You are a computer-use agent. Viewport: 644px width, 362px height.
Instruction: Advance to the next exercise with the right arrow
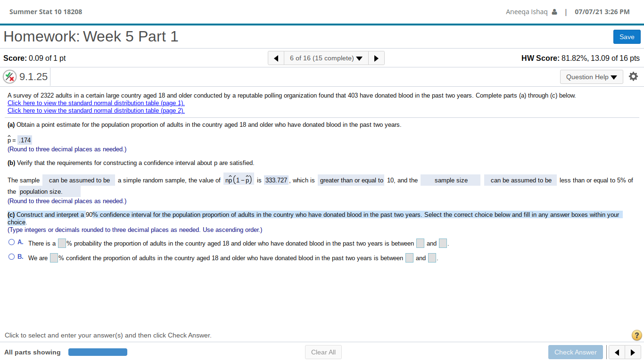tap(376, 58)
